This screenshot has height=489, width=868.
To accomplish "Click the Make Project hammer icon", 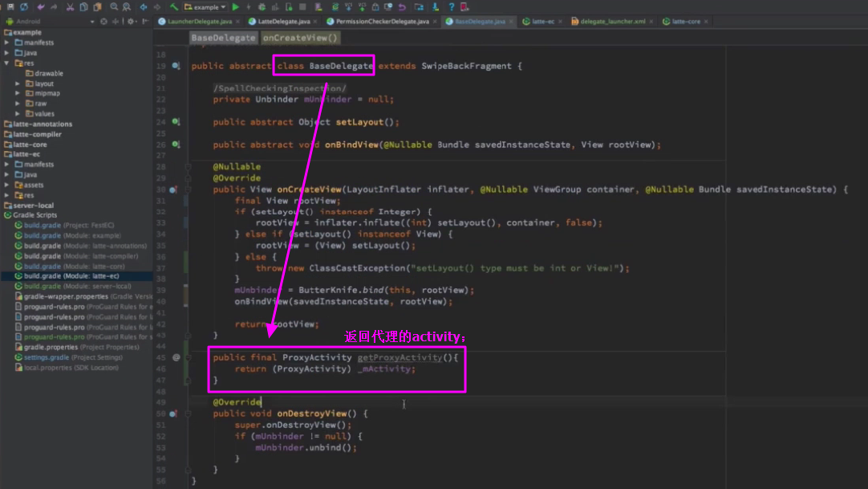I will [x=173, y=7].
